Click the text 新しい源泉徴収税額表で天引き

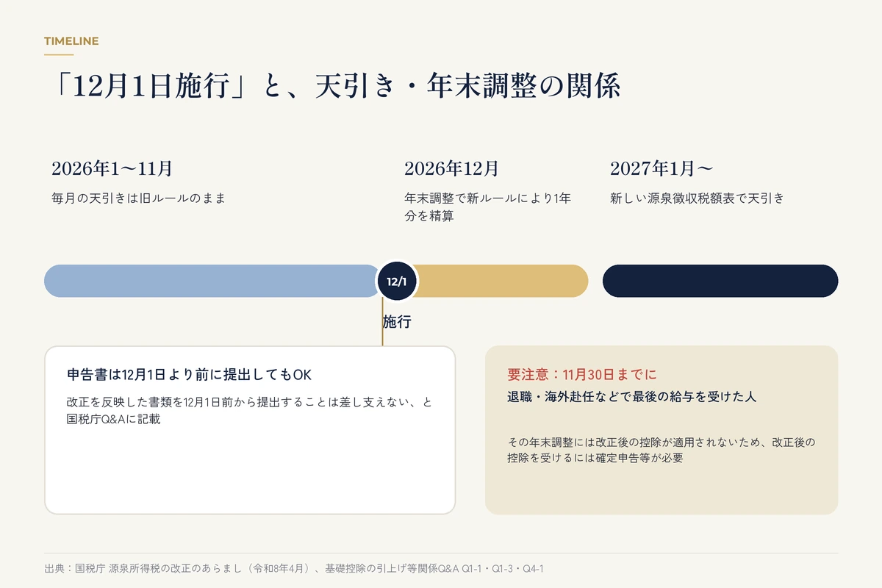point(697,198)
